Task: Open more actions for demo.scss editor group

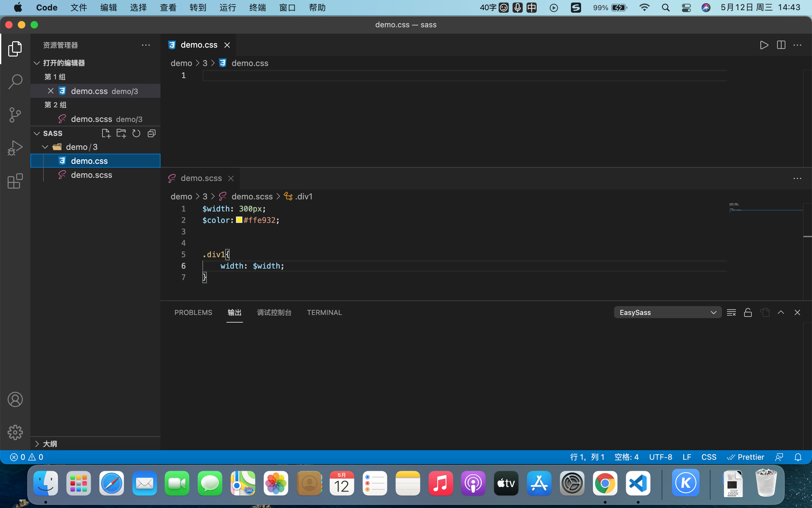Action: pos(798,178)
